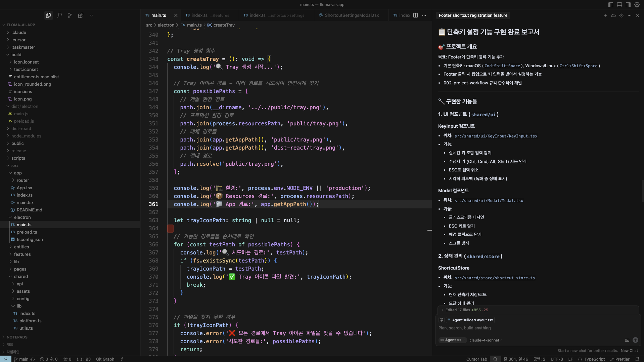Open tsconfig.json file in explorer
Image resolution: width=644 pixels, height=362 pixels.
(30, 240)
